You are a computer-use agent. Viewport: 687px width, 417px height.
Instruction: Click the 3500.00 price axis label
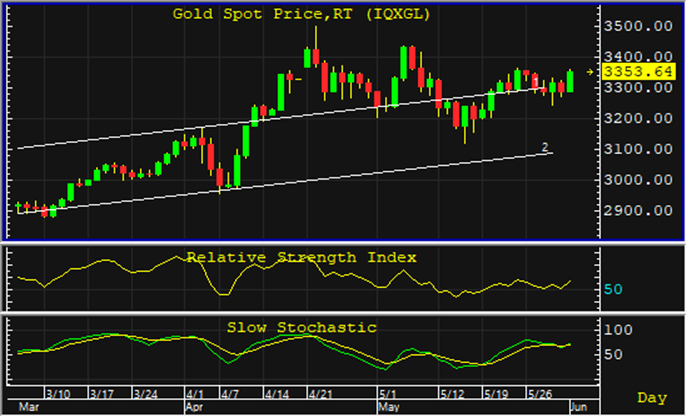pyautogui.click(x=638, y=26)
